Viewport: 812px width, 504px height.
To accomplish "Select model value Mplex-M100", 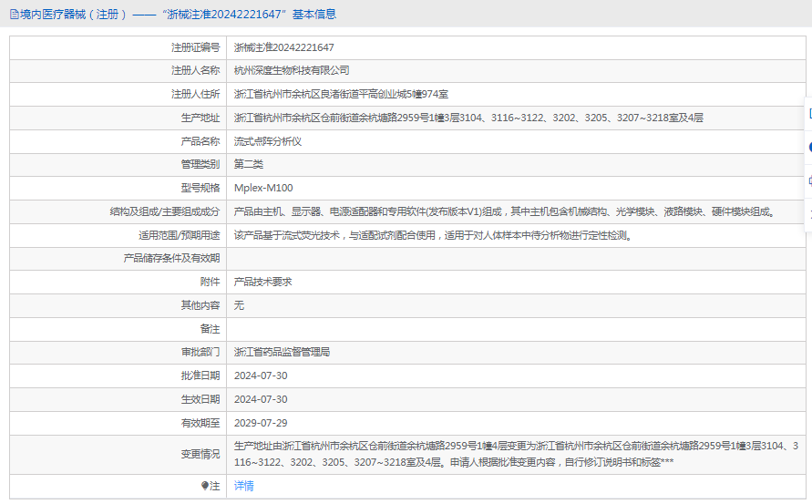I will [263, 188].
